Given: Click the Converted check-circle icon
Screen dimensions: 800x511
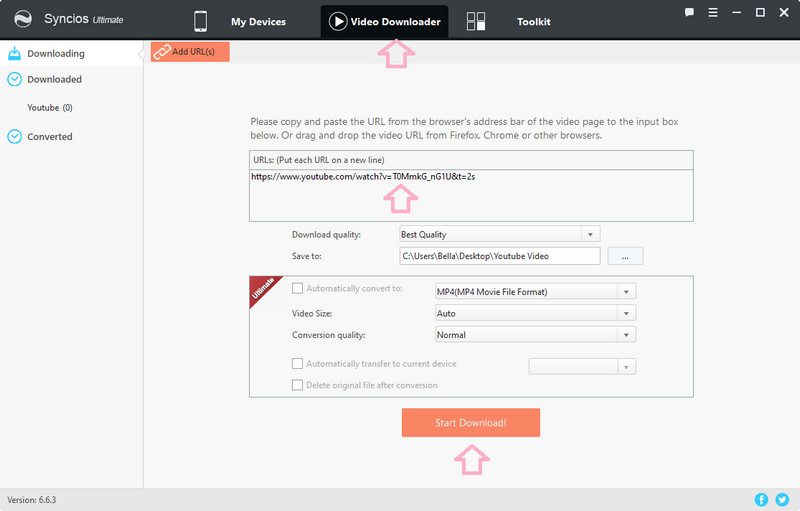Looking at the screenshot, I should pos(14,137).
